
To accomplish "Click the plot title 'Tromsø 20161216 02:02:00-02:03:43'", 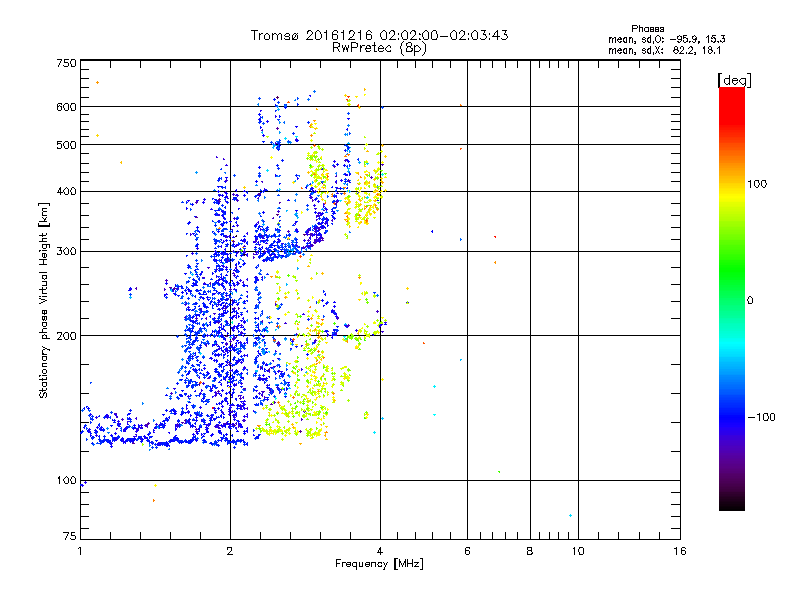I will pos(379,35).
